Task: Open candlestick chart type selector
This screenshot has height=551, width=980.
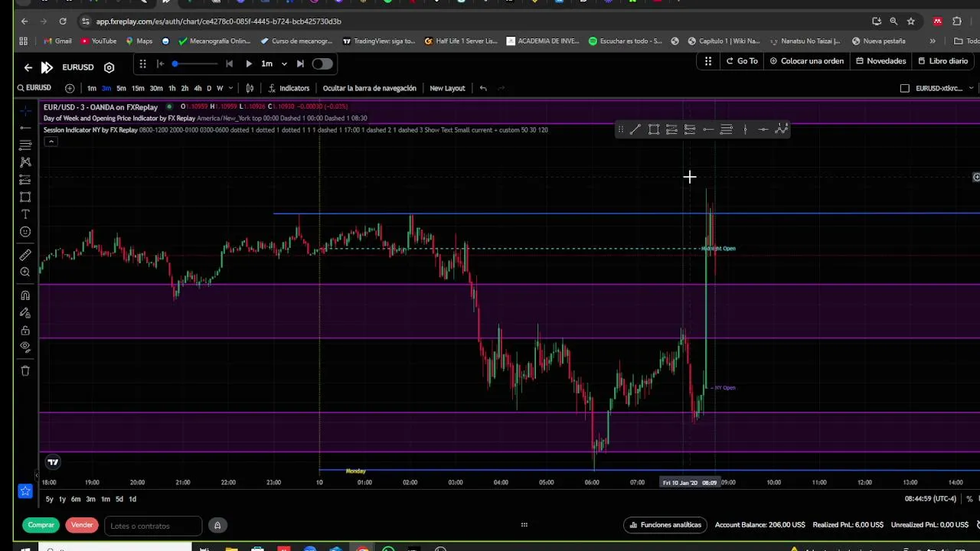Action: click(x=250, y=88)
